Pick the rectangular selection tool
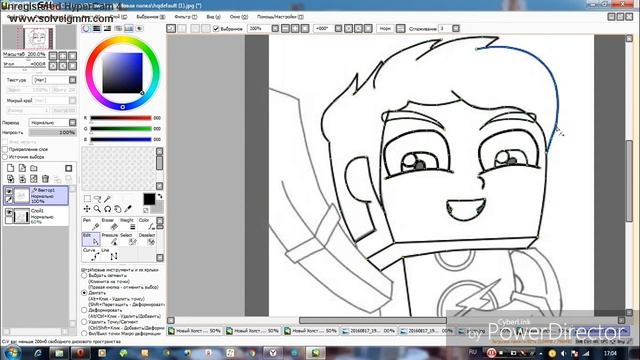The width and height of the screenshot is (640, 360). tap(87, 199)
